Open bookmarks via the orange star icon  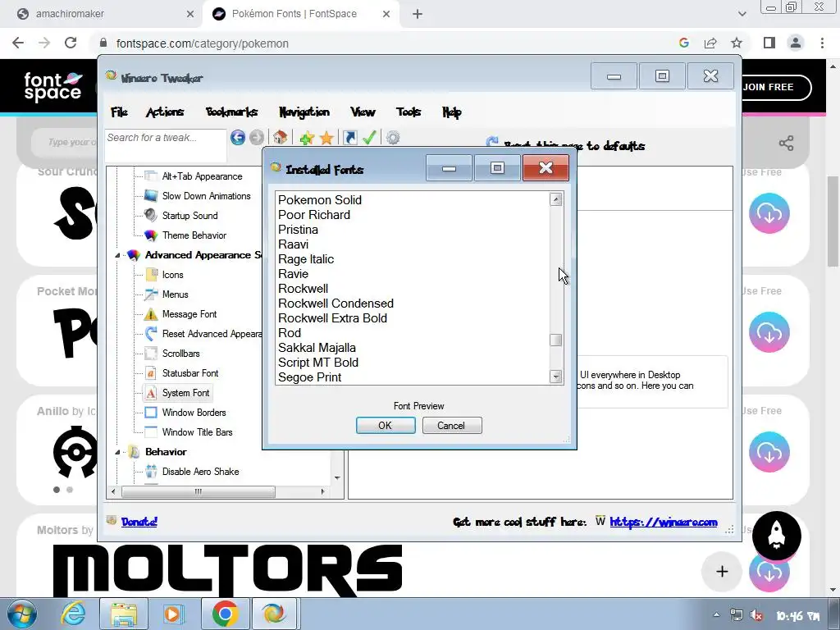(326, 138)
